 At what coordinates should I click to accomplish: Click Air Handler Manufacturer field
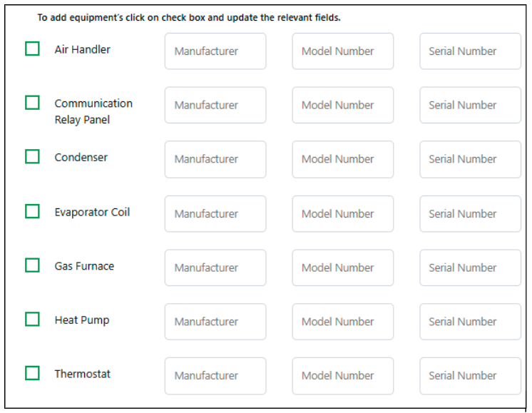[x=215, y=51]
